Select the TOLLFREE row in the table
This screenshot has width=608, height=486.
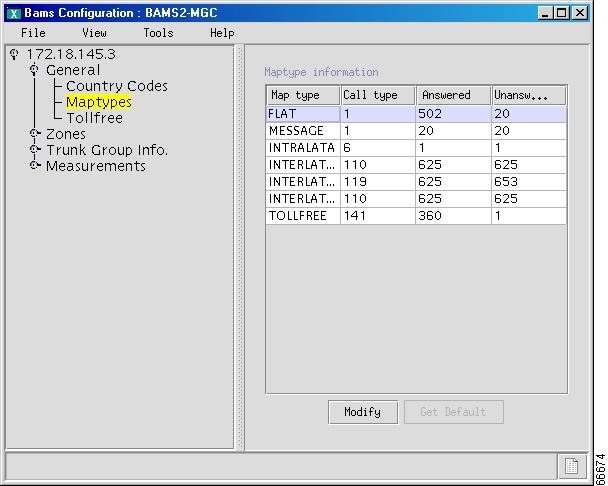click(301, 216)
